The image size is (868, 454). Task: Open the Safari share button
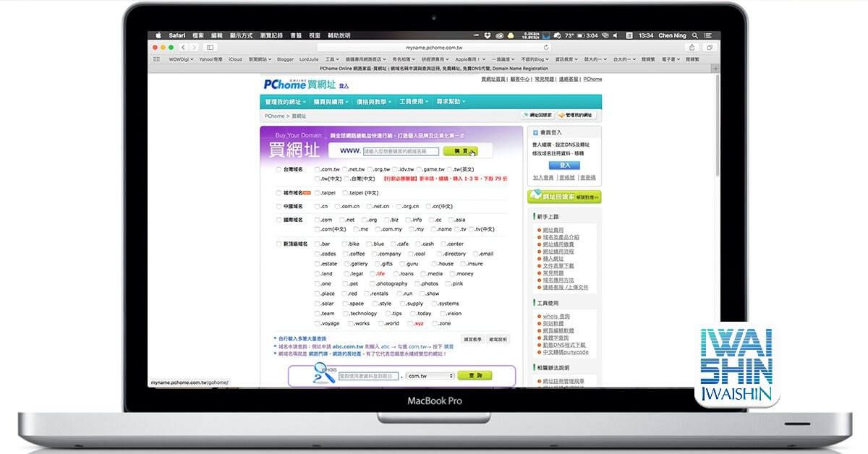[x=693, y=47]
